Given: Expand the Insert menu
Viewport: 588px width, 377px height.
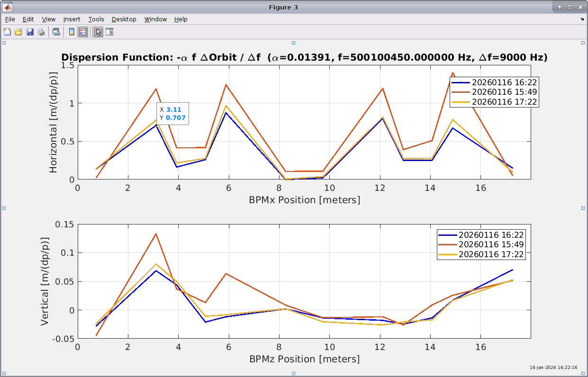Looking at the screenshot, I should pos(72,19).
